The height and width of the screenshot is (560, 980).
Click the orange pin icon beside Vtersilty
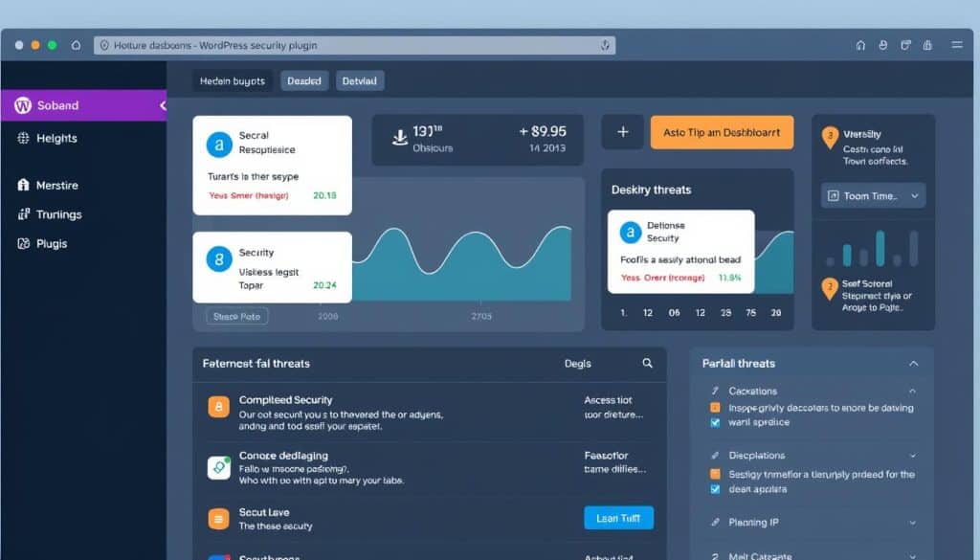[x=830, y=137]
